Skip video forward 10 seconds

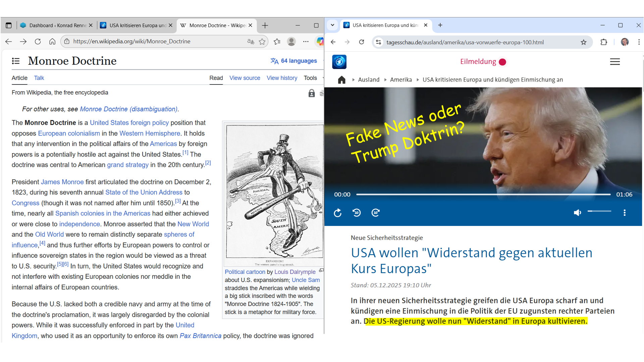[376, 213]
